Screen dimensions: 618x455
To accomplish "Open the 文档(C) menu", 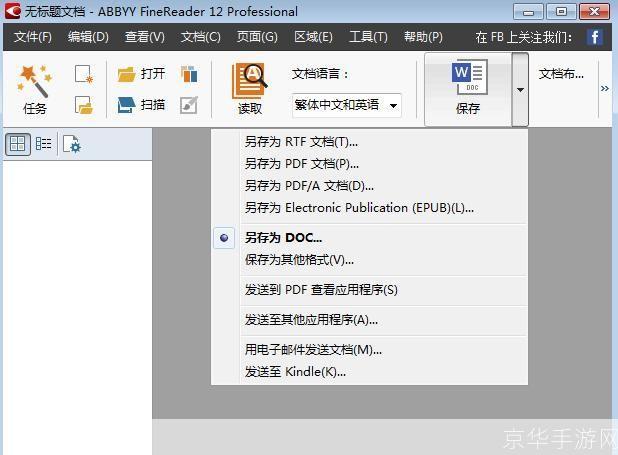I will point(201,37).
